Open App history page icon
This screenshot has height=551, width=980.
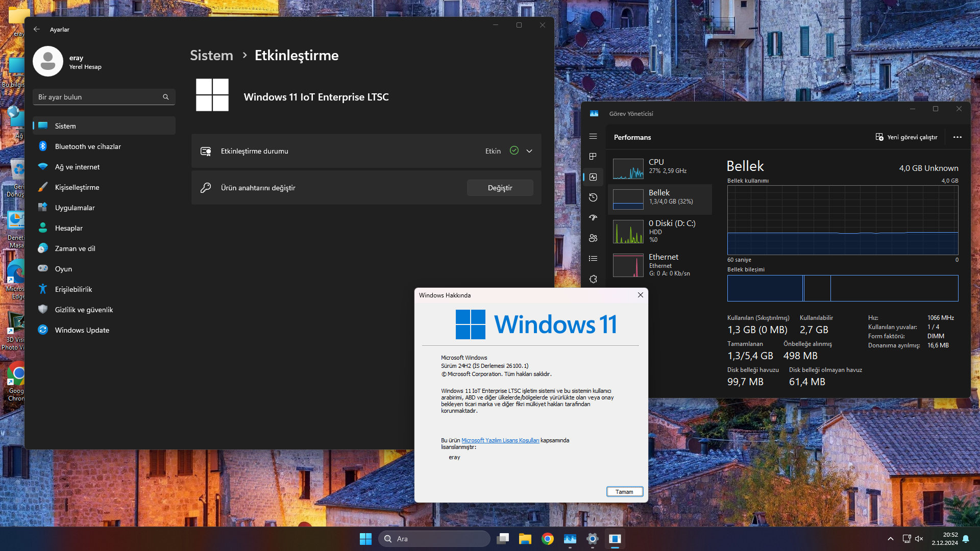tap(593, 197)
